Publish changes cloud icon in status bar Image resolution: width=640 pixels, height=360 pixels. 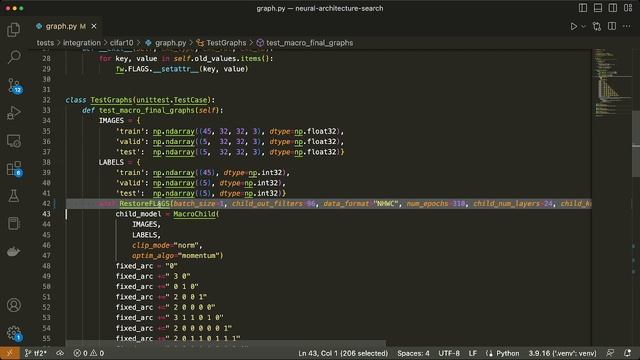coord(60,353)
